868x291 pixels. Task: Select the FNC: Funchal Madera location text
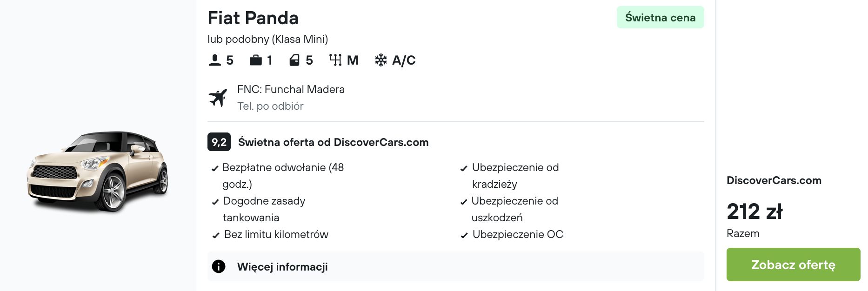pos(291,89)
